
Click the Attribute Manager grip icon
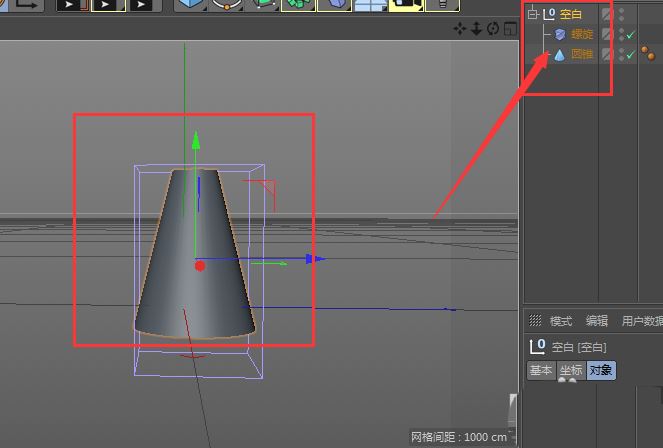(535, 320)
